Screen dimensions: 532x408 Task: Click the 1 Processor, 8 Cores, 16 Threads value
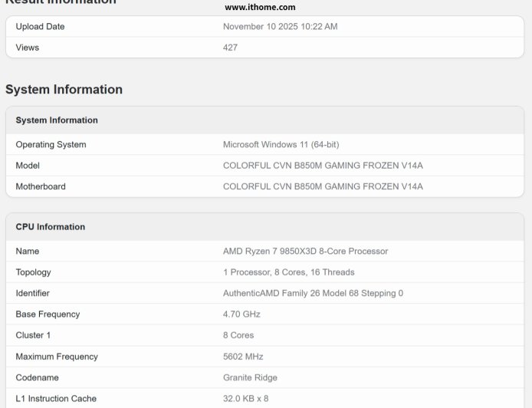(x=288, y=272)
